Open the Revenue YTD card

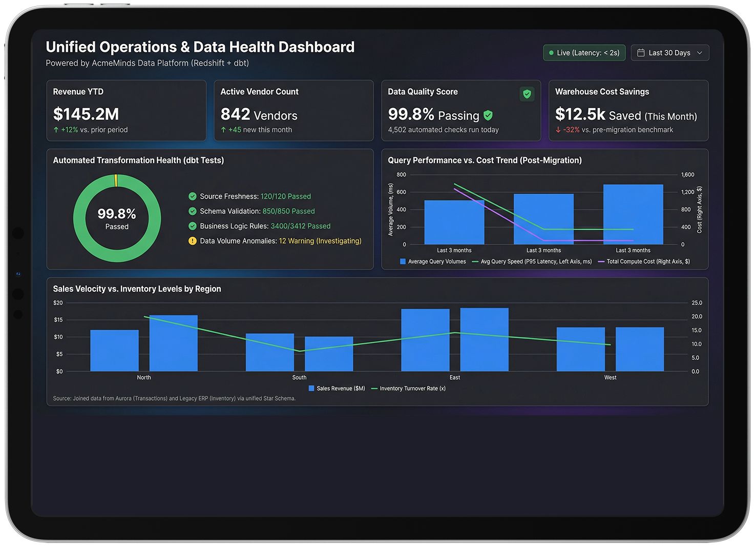click(126, 110)
